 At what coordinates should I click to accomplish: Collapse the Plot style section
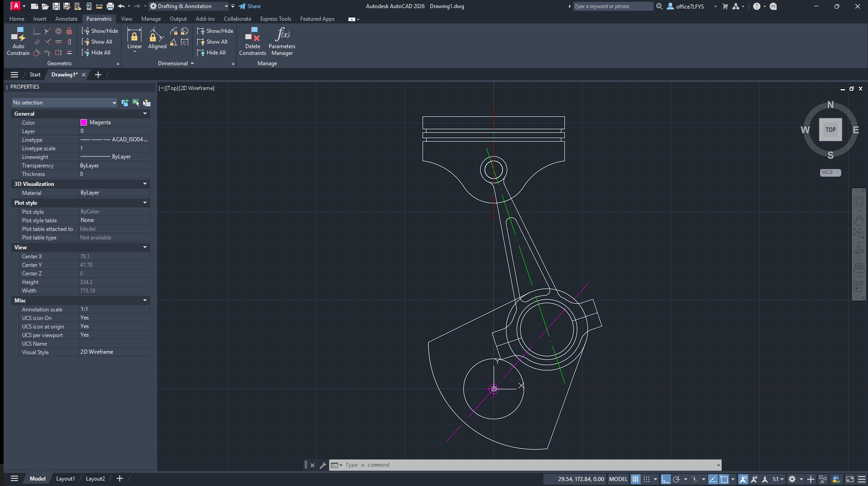145,203
